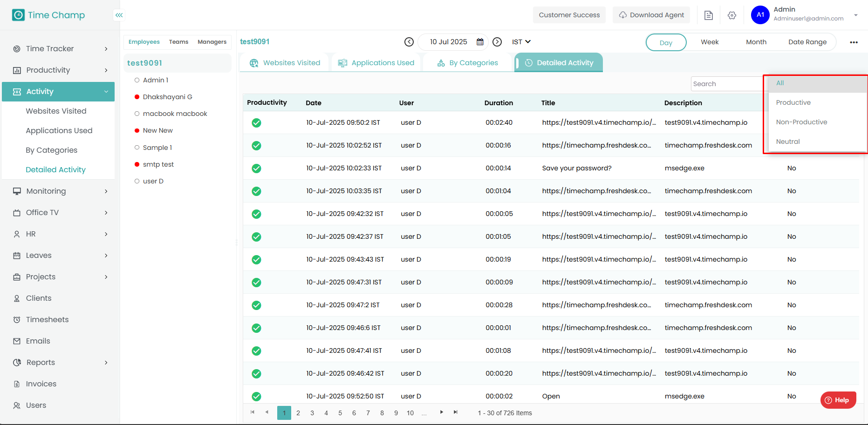Screen dimensions: 868x425
Task: Select employee user D in list
Action: [x=153, y=181]
